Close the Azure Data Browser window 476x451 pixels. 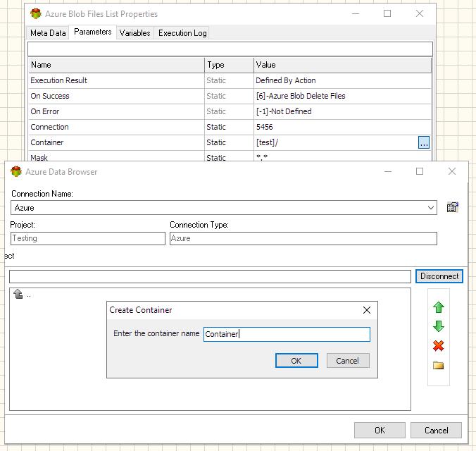452,171
